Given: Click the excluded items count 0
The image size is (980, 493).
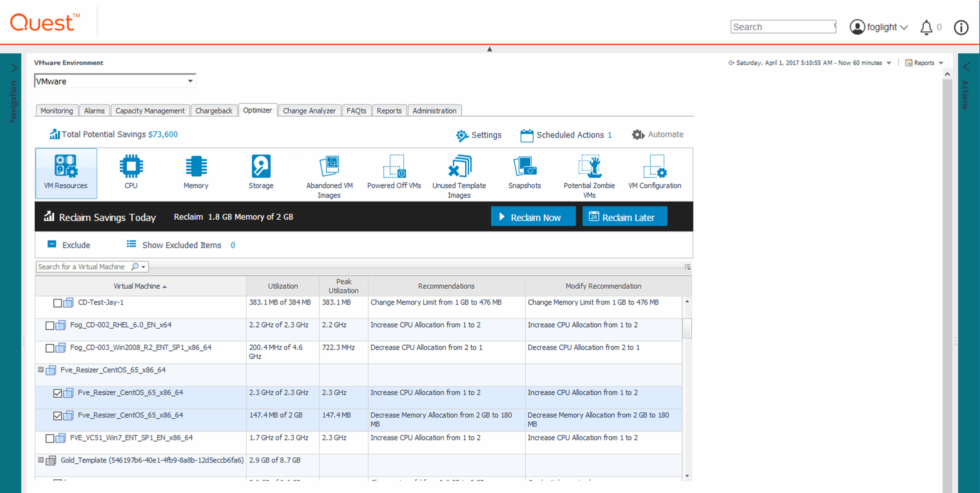Looking at the screenshot, I should pos(233,245).
